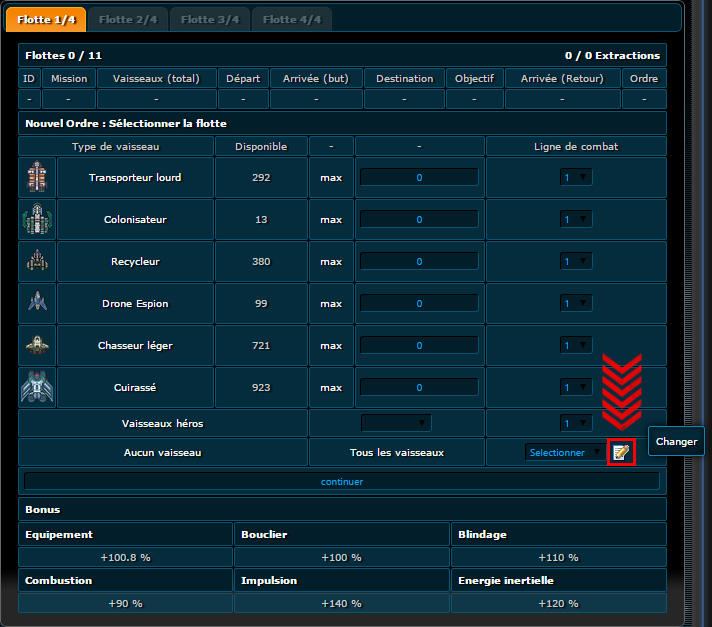Expand the Vaisseaux héros selection dropdown
The width and height of the screenshot is (712, 627).
[x=396, y=424]
